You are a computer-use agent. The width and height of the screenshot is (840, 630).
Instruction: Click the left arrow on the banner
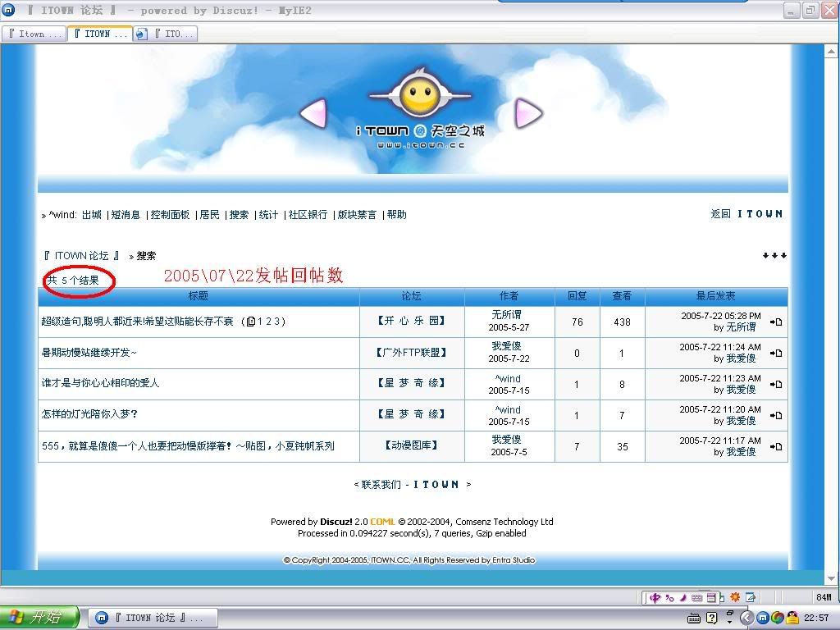coord(313,113)
